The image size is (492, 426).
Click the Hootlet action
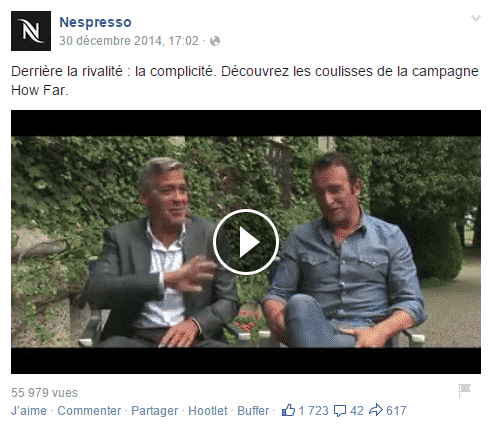click(x=208, y=411)
